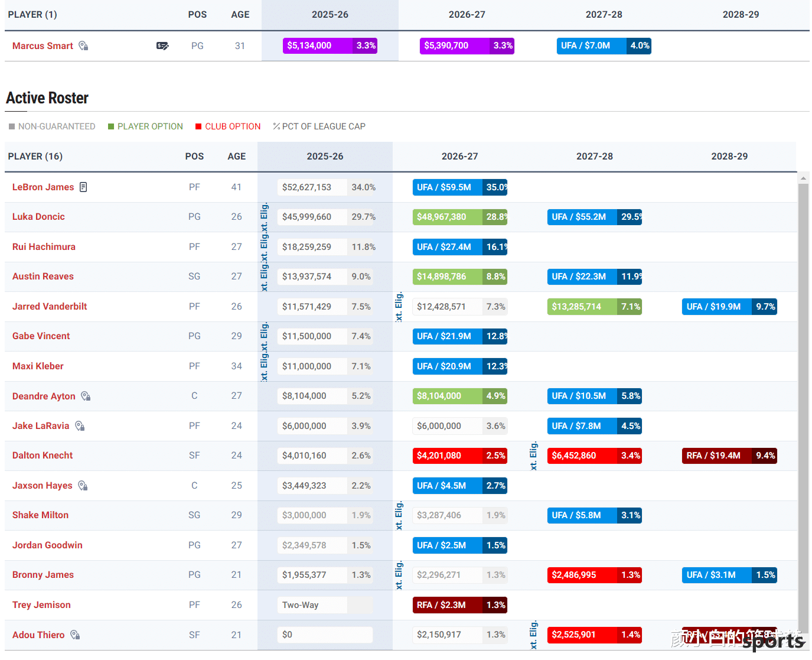Open the Jordan Goodwin player link
812x660 pixels.
pos(47,545)
